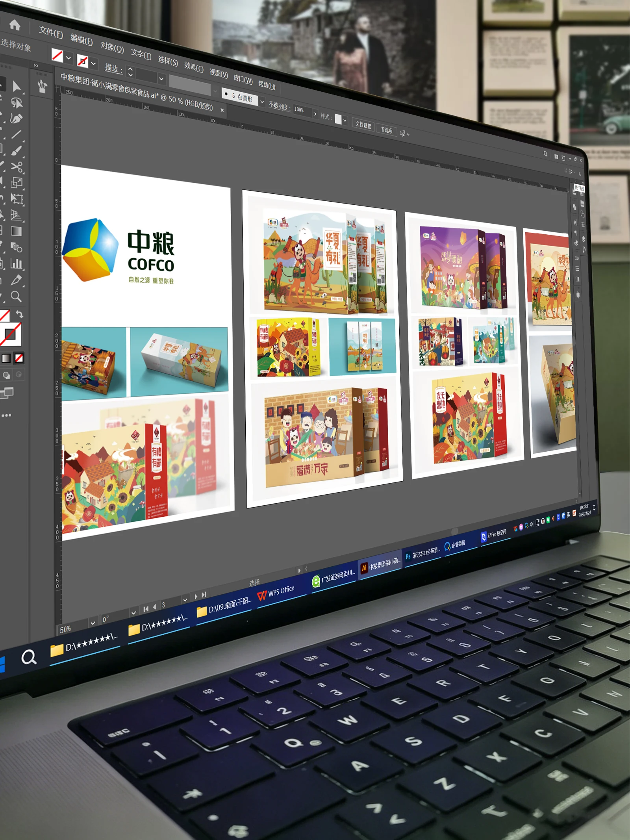630x840 pixels.
Task: Select the Scissors tool
Action: pyautogui.click(x=17, y=167)
